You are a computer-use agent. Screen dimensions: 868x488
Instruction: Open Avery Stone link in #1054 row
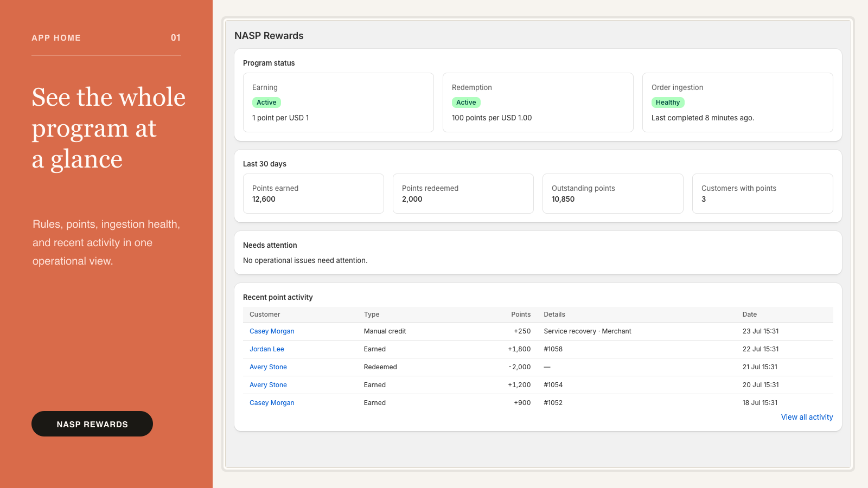point(268,385)
